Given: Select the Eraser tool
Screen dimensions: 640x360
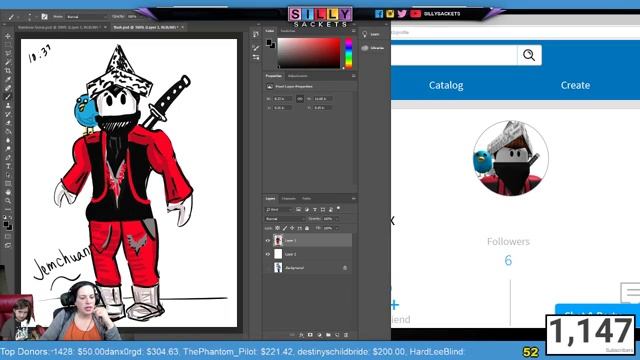Looking at the screenshot, I should pos(8,122).
